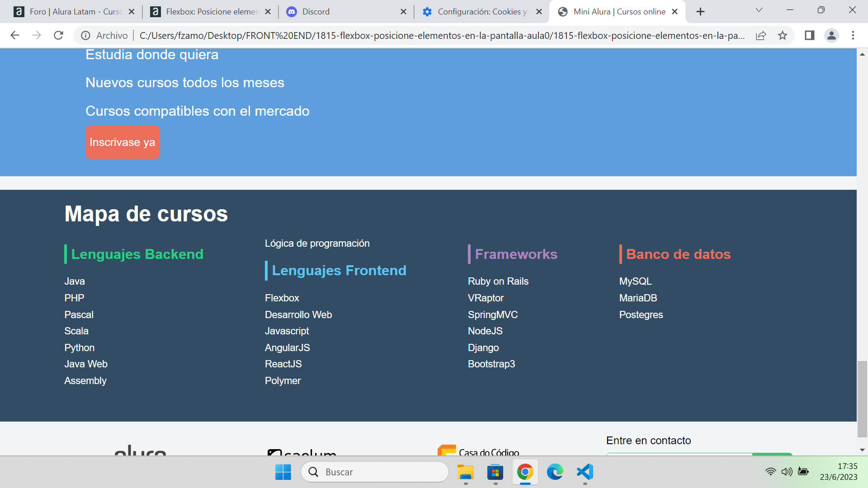The image size is (868, 488).
Task: Open the Windows Start menu
Action: 283,473
